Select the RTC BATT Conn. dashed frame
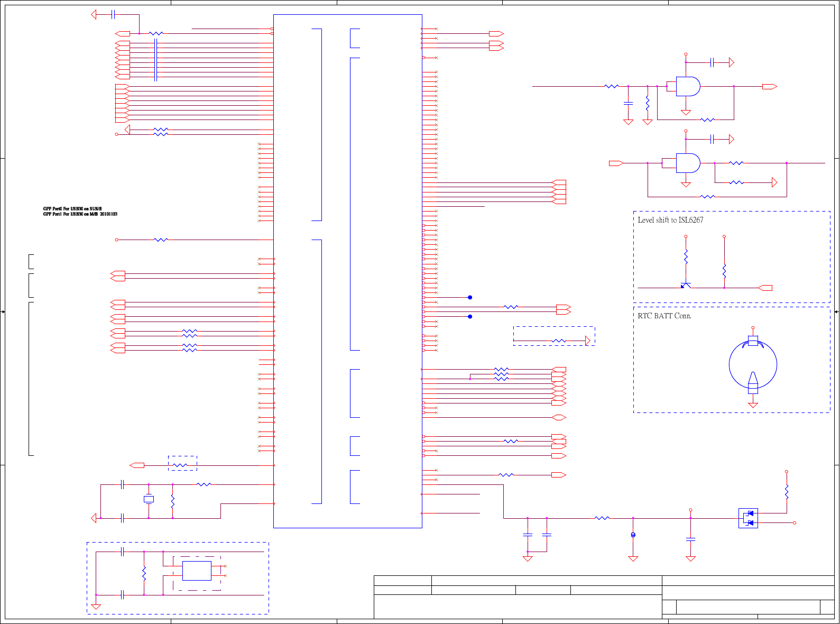 click(732, 360)
